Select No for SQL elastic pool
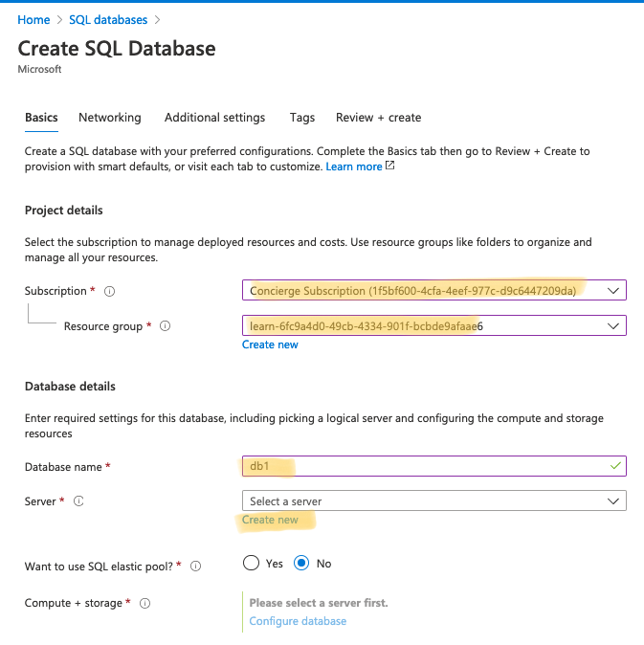 (301, 563)
